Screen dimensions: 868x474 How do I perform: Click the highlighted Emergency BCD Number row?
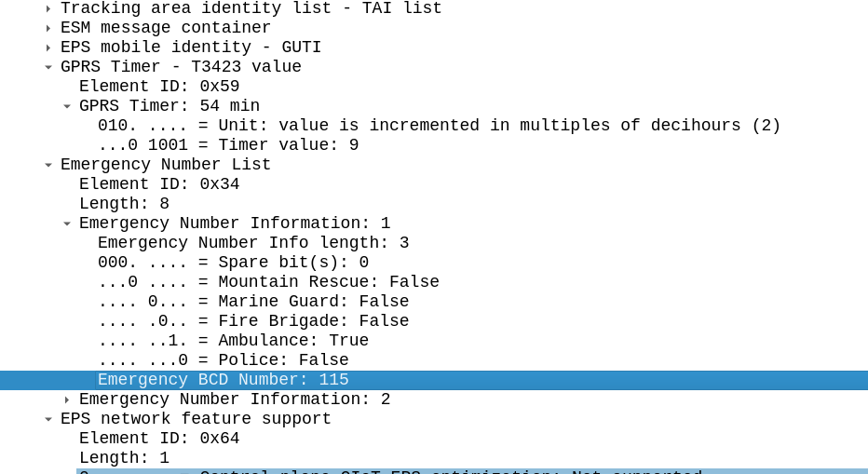223,380
